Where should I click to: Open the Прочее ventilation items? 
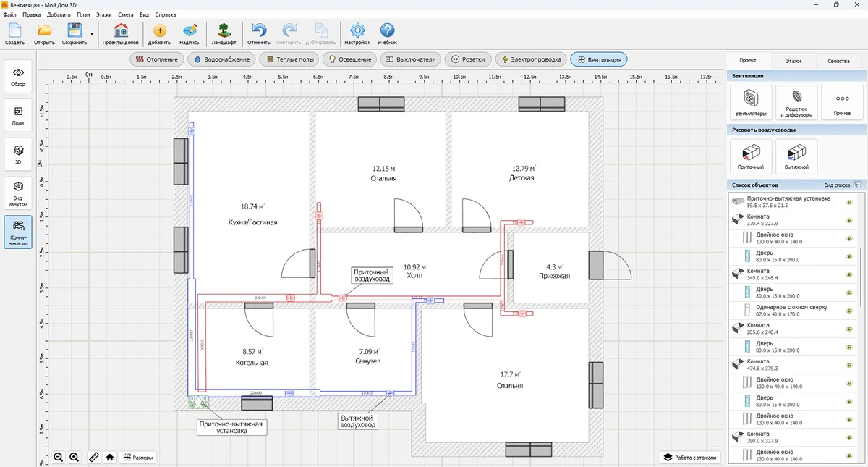tap(842, 102)
